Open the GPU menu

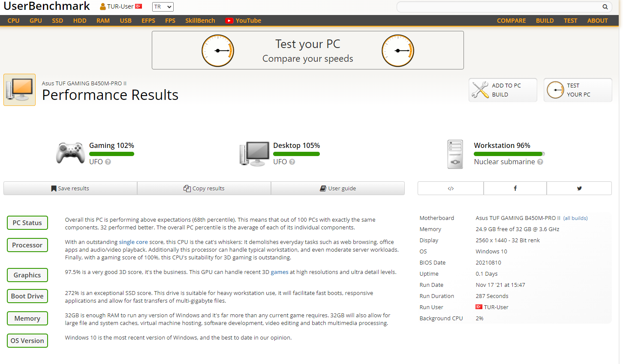(36, 21)
